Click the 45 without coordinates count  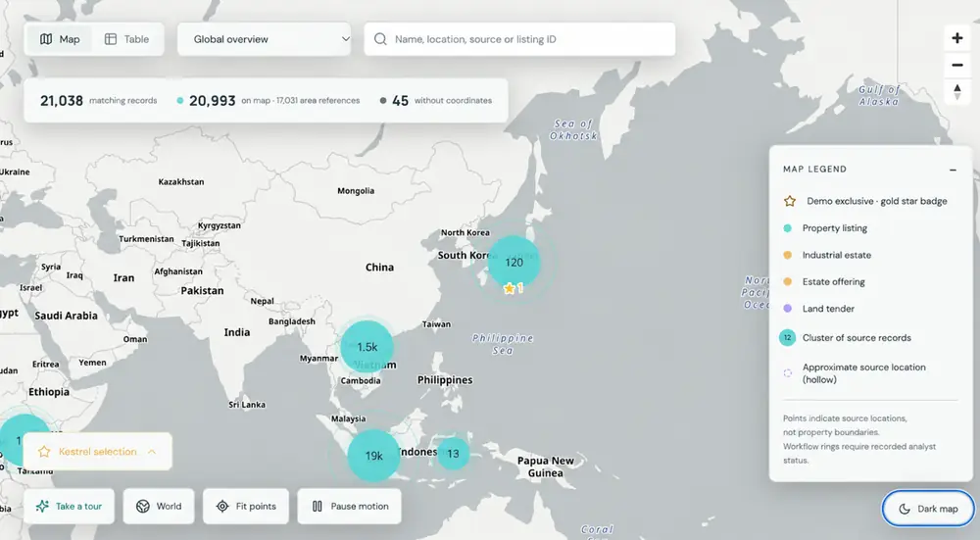[x=400, y=101]
